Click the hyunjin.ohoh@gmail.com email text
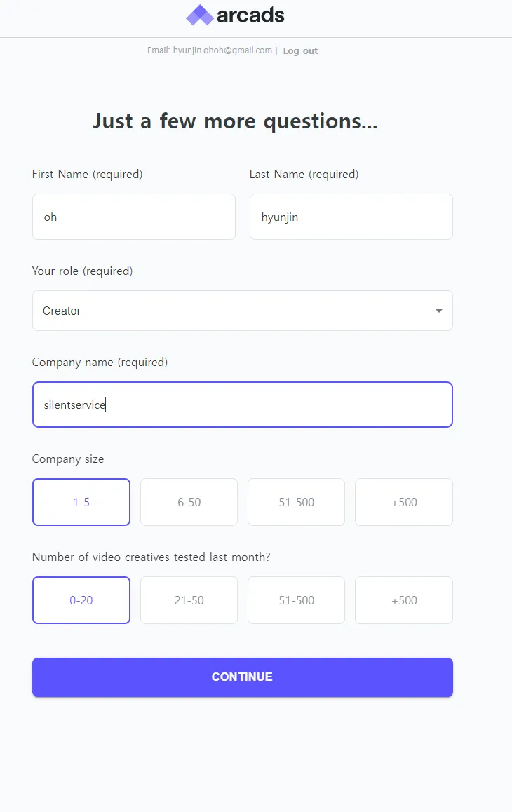Viewport: 512px width, 812px height. click(222, 50)
